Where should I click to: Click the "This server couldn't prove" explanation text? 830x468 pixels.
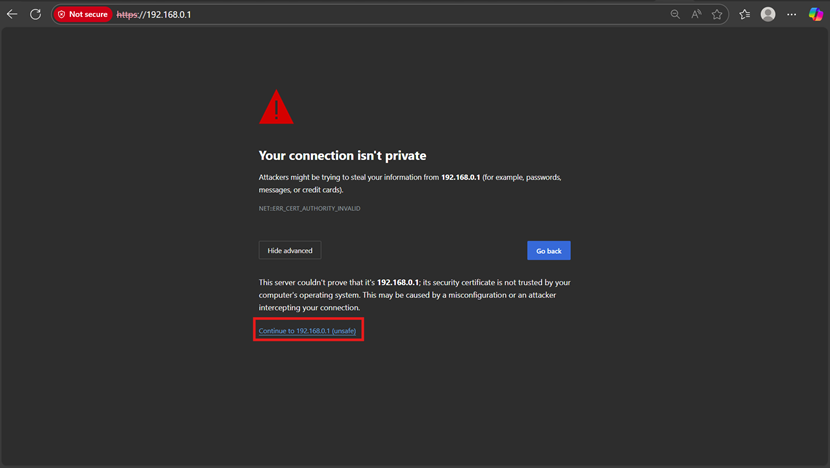[414, 295]
